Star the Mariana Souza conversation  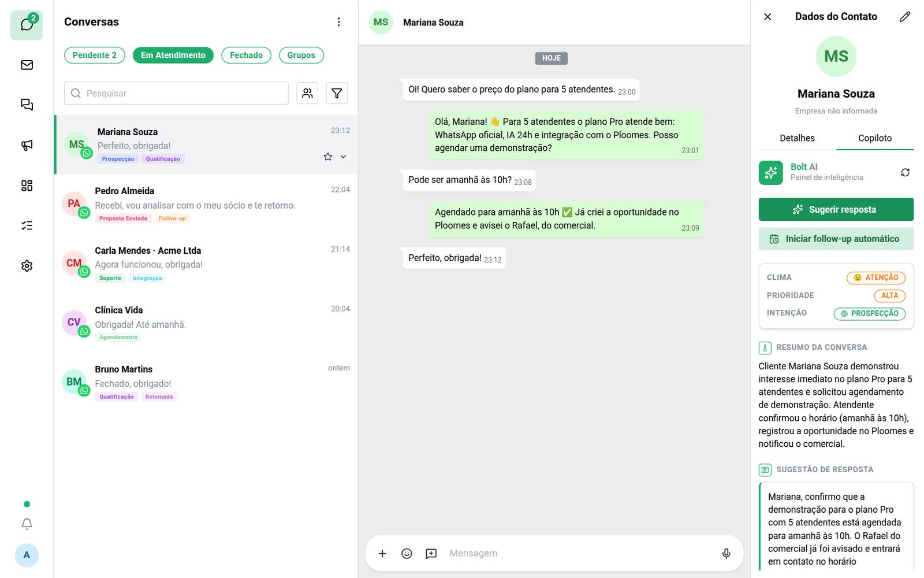[x=327, y=157]
